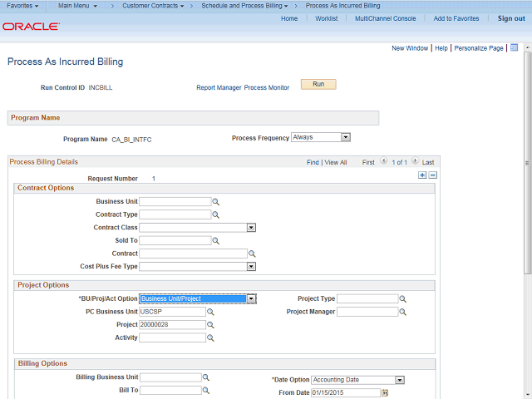
Task: Expand the Contract Class dropdown
Action: coord(250,228)
